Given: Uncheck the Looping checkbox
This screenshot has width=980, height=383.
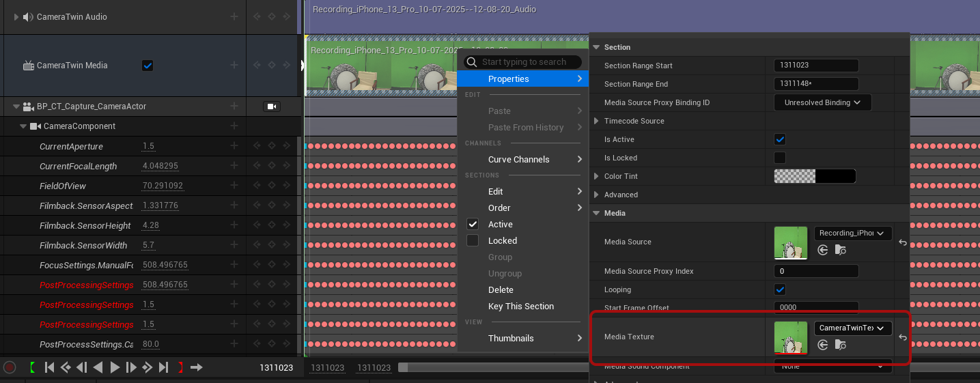Looking at the screenshot, I should [x=780, y=289].
